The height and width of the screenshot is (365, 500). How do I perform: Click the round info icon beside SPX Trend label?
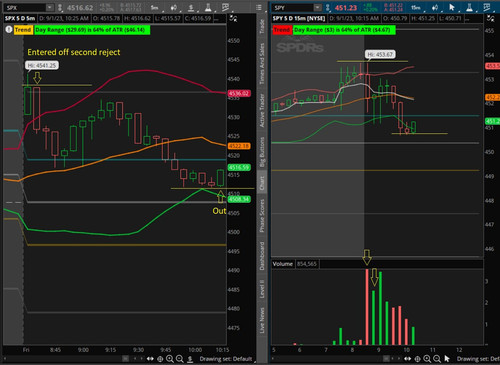[x=9, y=30]
